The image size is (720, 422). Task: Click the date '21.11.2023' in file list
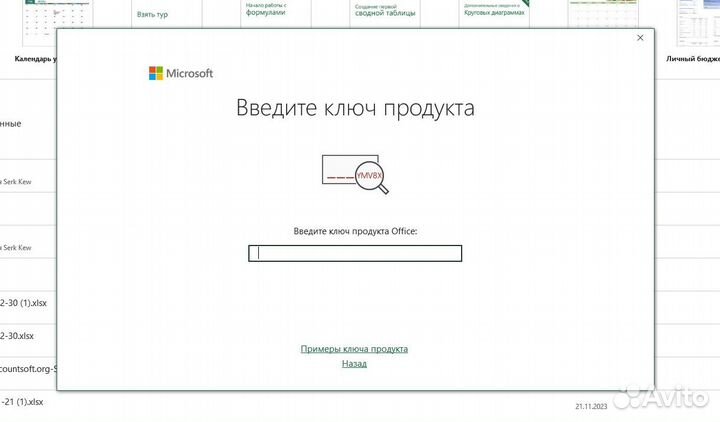(591, 406)
